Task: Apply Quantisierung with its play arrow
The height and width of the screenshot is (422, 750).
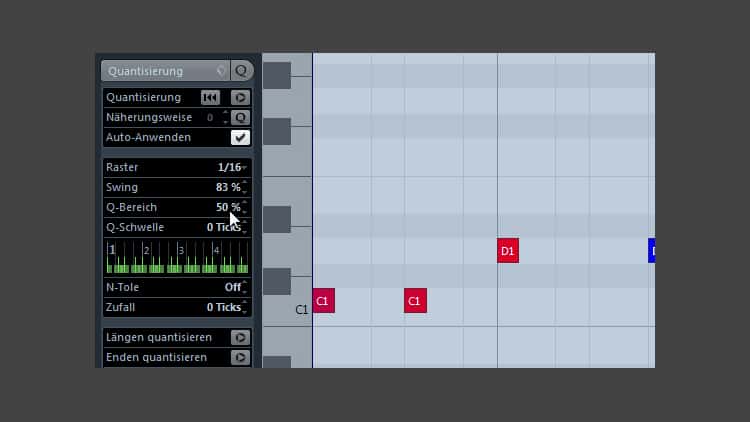Action: (240, 98)
